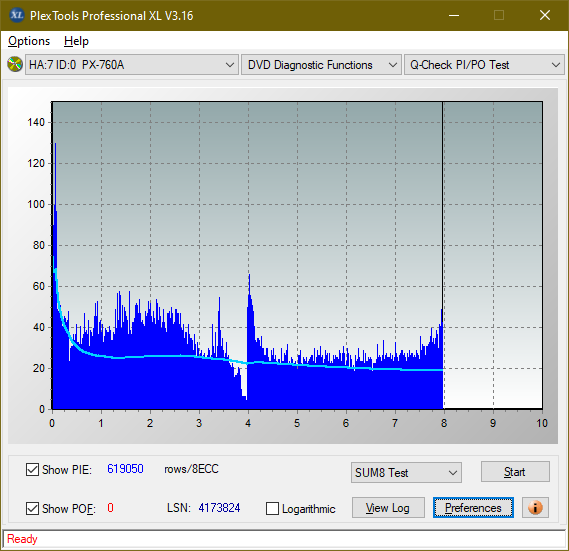Viewport: 569px width, 551px height.
Task: Minimize the PlexTools window
Action: tap(454, 15)
